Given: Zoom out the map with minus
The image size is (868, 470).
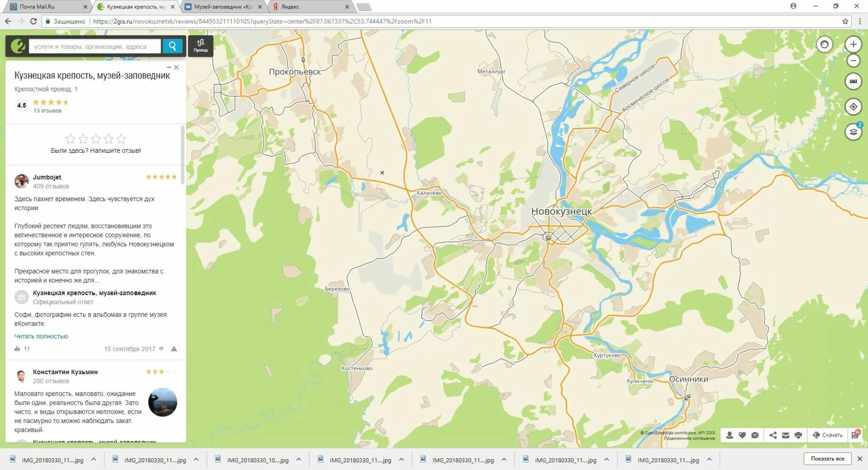Looking at the screenshot, I should [x=853, y=61].
